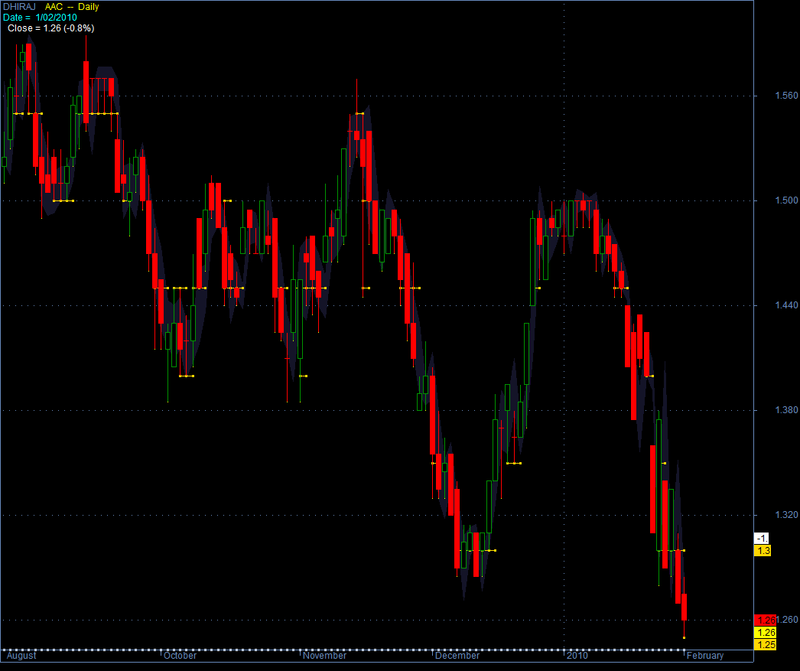Select the yellow '1.26' price tag
Screen dimensions: 800x671
coord(765,633)
